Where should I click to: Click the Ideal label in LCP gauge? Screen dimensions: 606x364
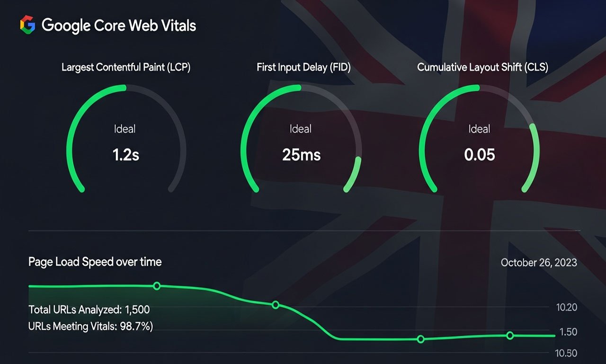pos(125,129)
